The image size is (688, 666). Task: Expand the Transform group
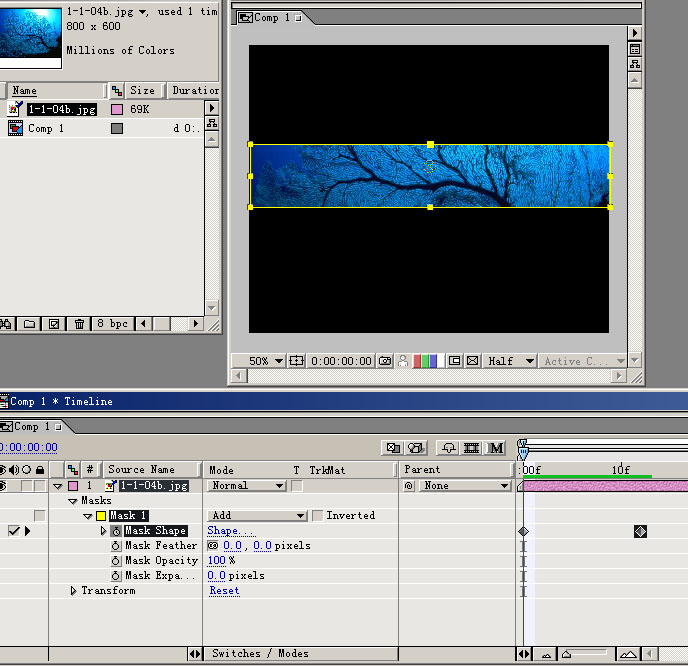[x=73, y=591]
